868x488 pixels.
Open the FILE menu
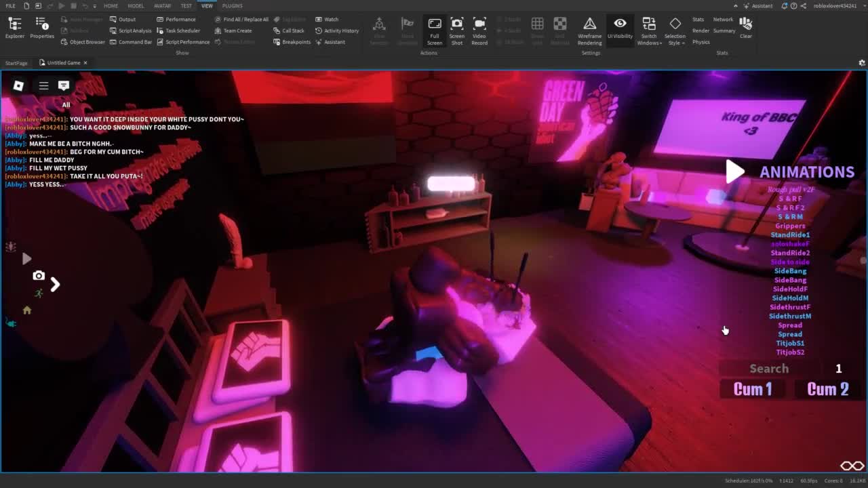(x=10, y=5)
